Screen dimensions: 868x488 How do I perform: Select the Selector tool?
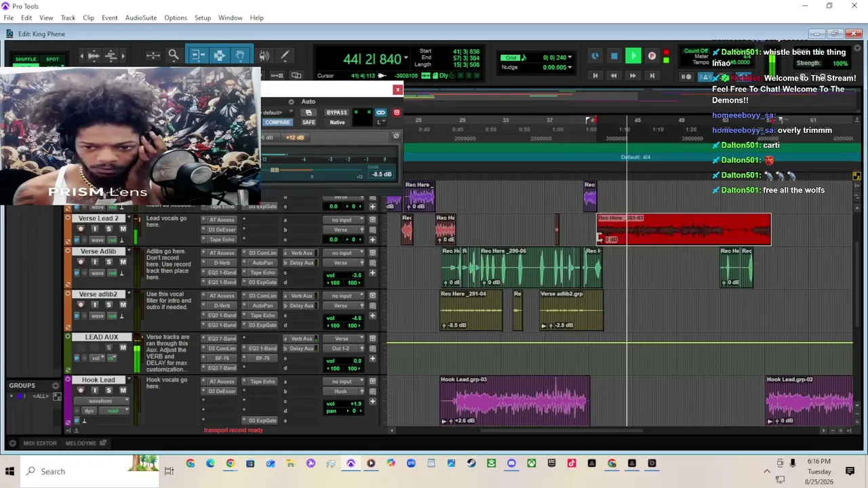click(x=219, y=56)
